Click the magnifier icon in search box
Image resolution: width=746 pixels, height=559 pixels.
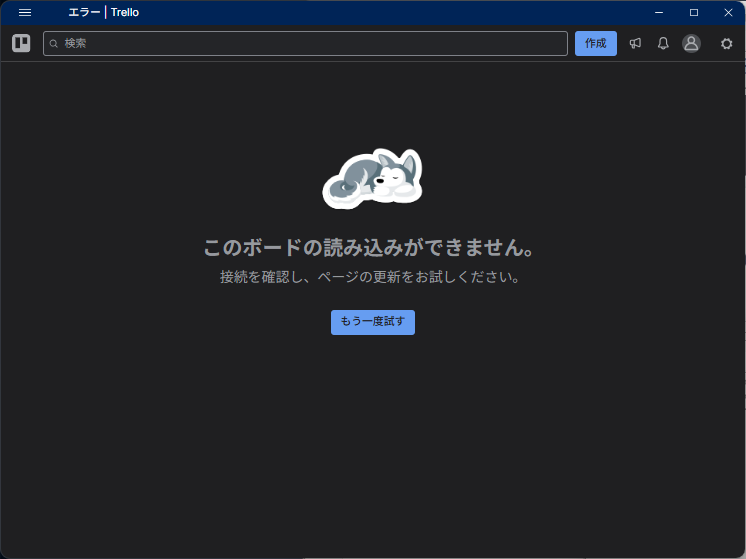(54, 44)
